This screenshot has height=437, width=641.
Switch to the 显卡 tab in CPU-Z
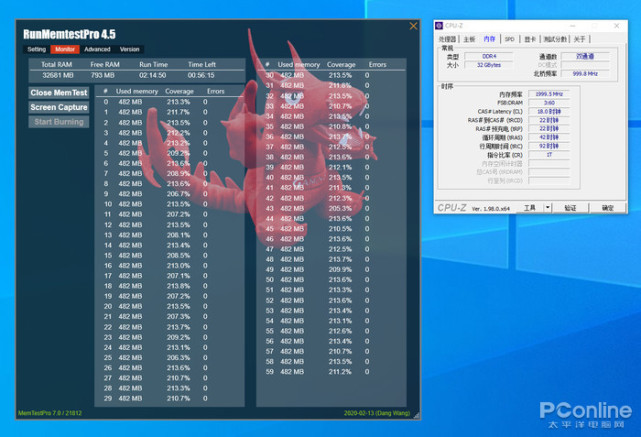(x=530, y=39)
